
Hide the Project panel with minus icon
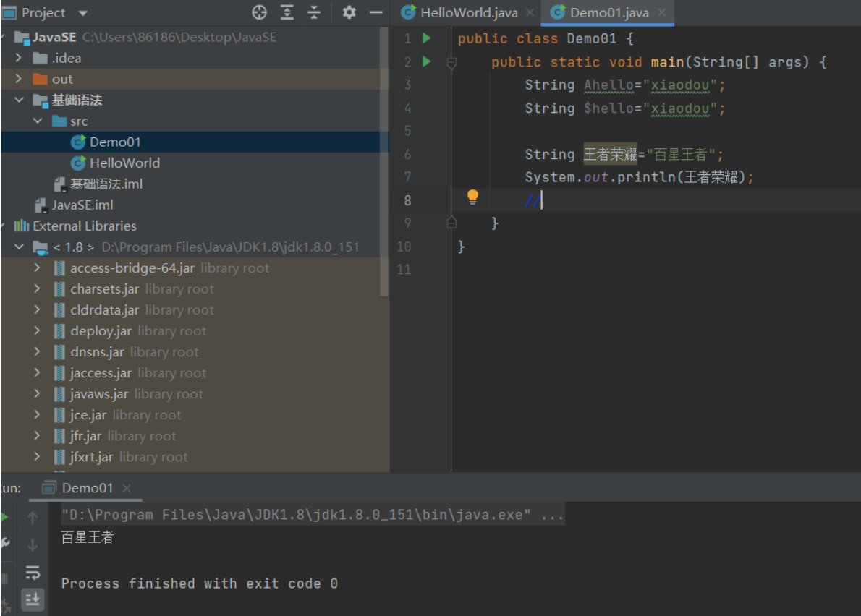click(x=376, y=13)
